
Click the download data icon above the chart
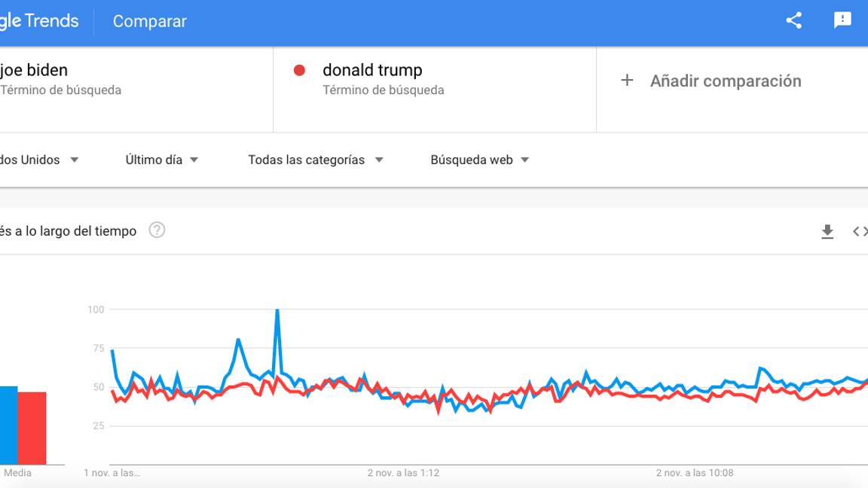(x=827, y=231)
